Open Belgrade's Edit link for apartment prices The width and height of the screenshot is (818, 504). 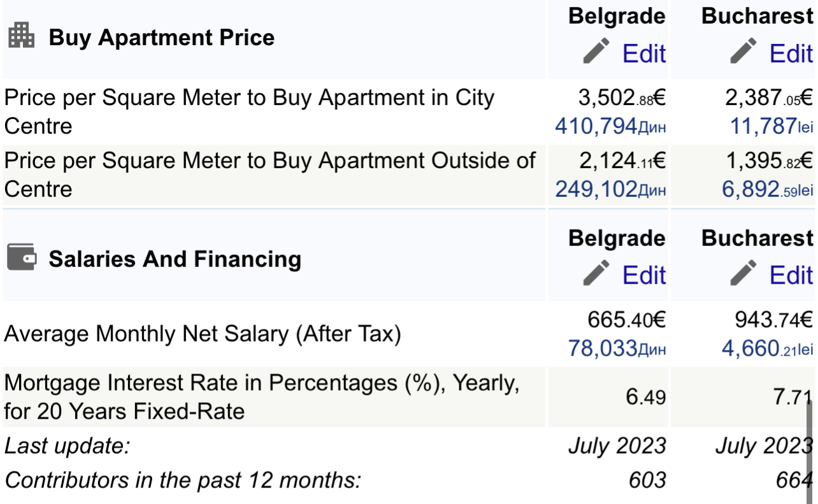pyautogui.click(x=644, y=54)
